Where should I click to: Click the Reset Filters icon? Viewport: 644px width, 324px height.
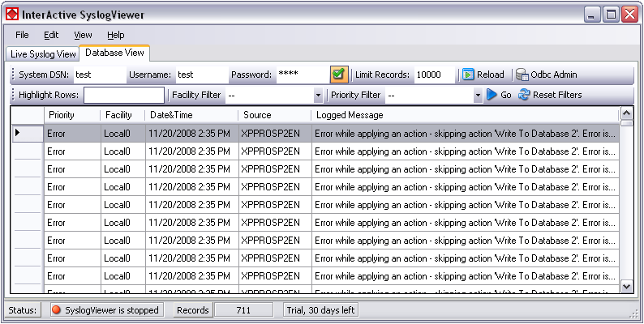524,95
